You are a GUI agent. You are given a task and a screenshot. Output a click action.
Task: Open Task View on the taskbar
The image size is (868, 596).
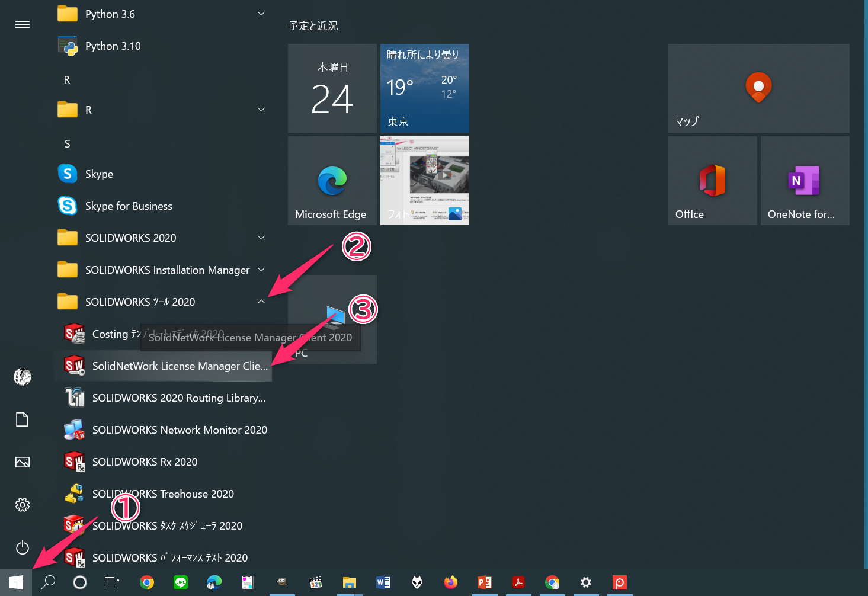(x=112, y=582)
